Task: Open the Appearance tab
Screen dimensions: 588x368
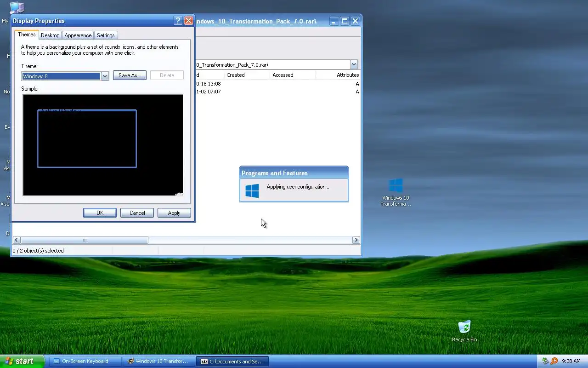Action: 78,35
